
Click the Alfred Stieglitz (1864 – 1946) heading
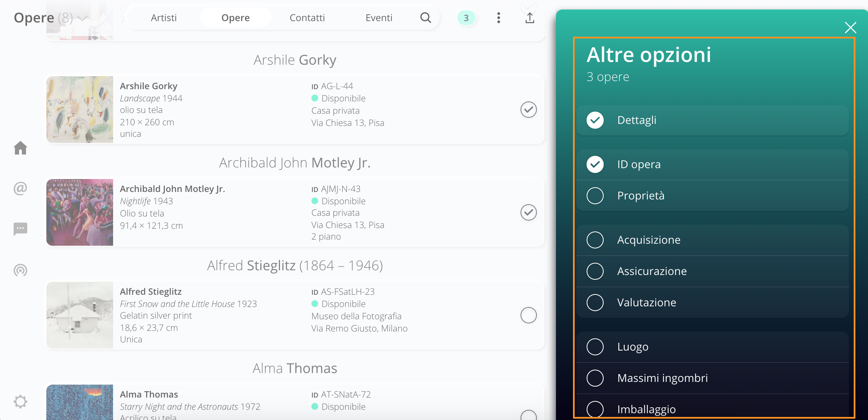(x=295, y=265)
